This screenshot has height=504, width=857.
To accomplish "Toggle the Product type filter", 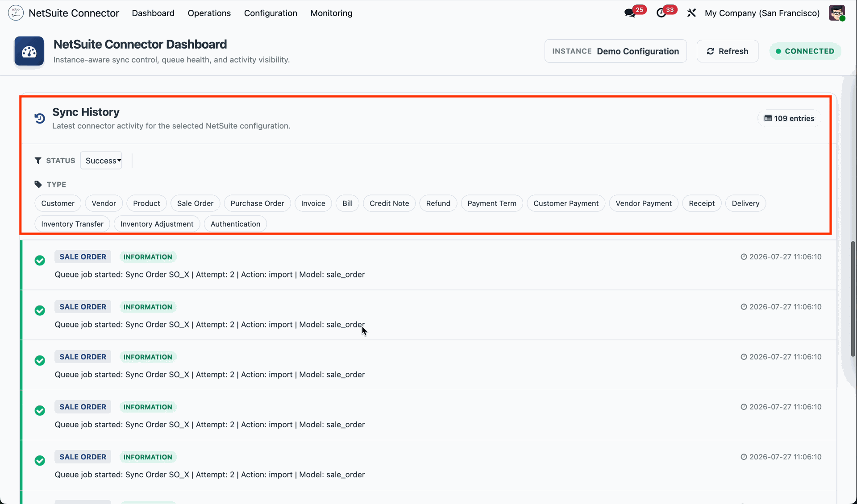I will click(146, 203).
